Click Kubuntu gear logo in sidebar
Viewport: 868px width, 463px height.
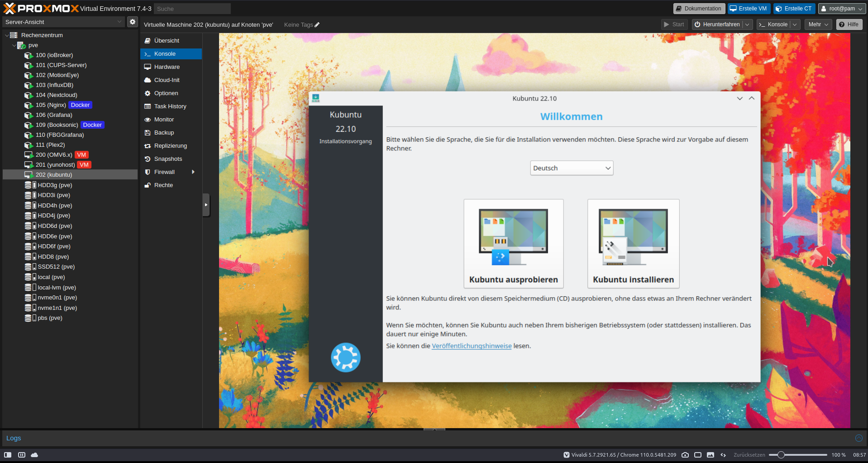coord(346,357)
